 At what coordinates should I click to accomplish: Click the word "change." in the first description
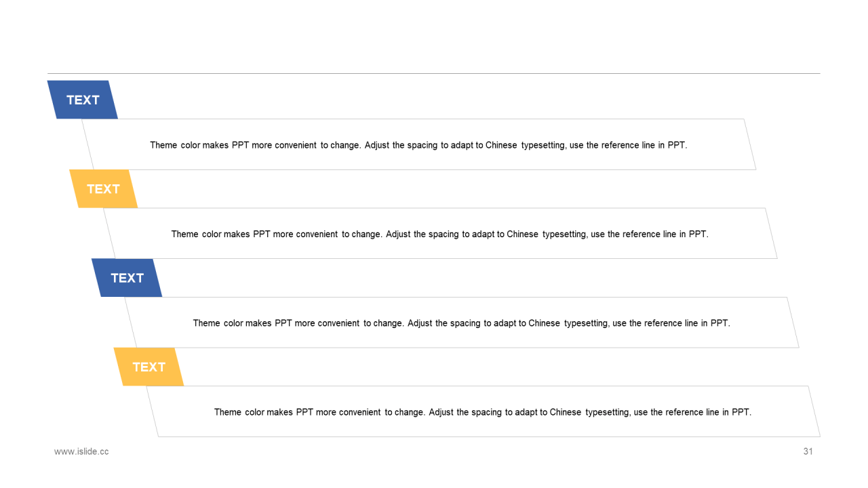(x=346, y=145)
